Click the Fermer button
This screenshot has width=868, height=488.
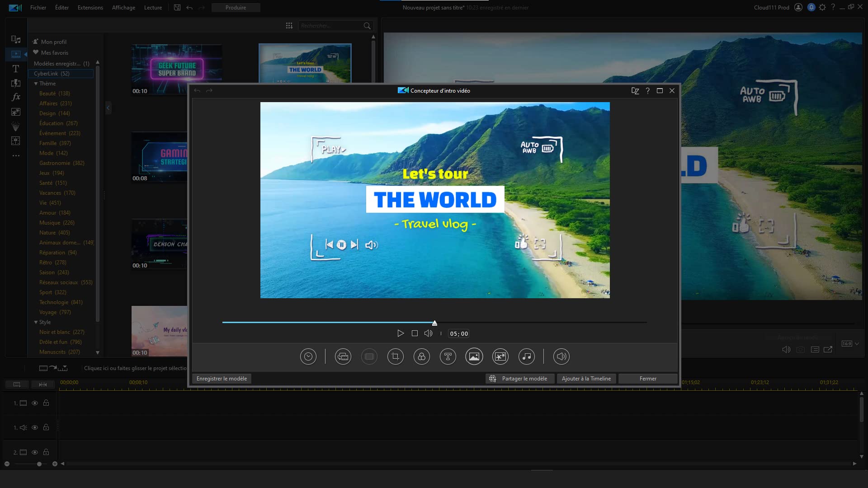click(x=648, y=379)
